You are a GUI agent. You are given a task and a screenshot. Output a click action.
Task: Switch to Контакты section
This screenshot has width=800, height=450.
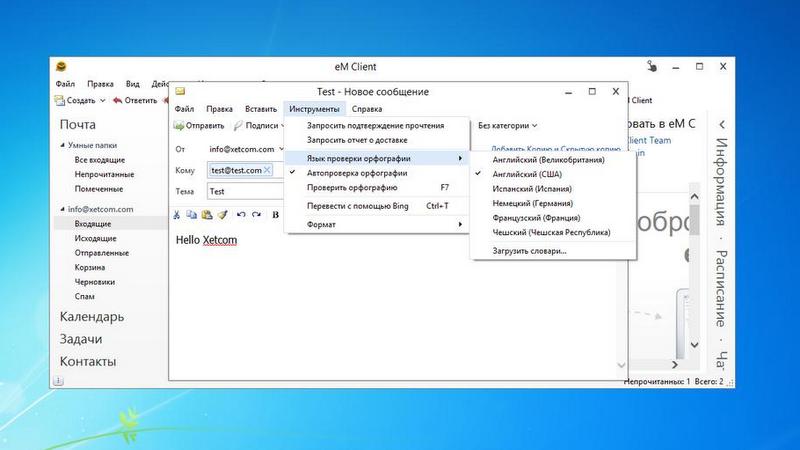88,362
